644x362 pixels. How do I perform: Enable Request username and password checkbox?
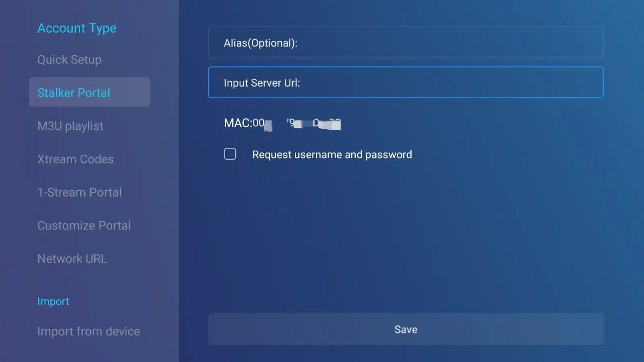click(230, 154)
